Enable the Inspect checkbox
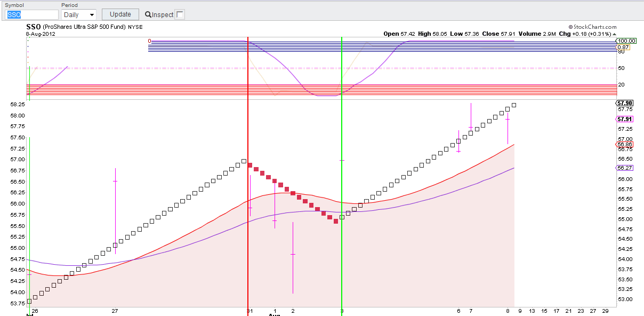This screenshot has height=316, width=644. (180, 14)
